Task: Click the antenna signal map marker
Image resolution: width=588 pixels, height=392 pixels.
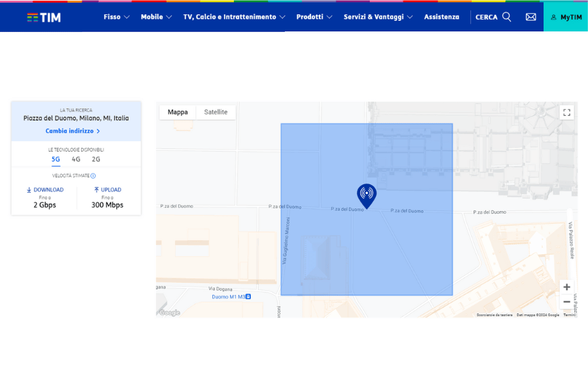Action: [367, 196]
